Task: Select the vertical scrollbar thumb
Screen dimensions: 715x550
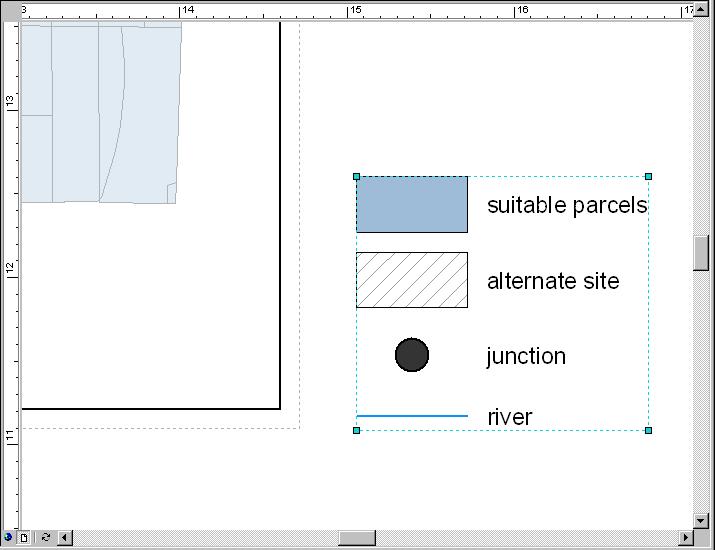Action: coord(700,253)
